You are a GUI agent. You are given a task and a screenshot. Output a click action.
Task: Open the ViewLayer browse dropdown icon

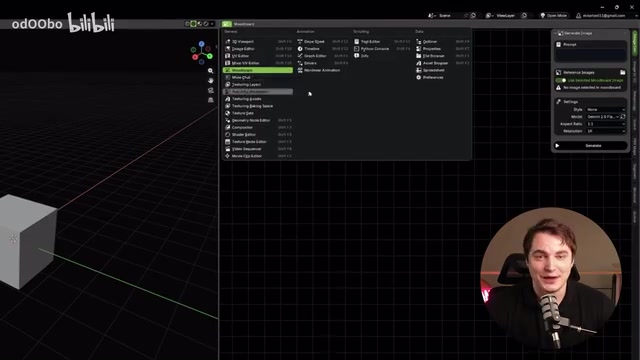point(489,16)
